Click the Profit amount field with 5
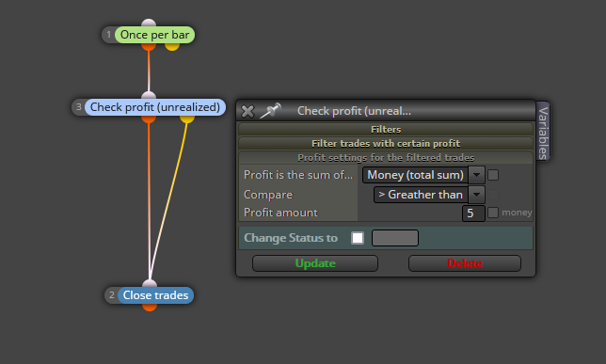606x364 pixels. click(473, 213)
